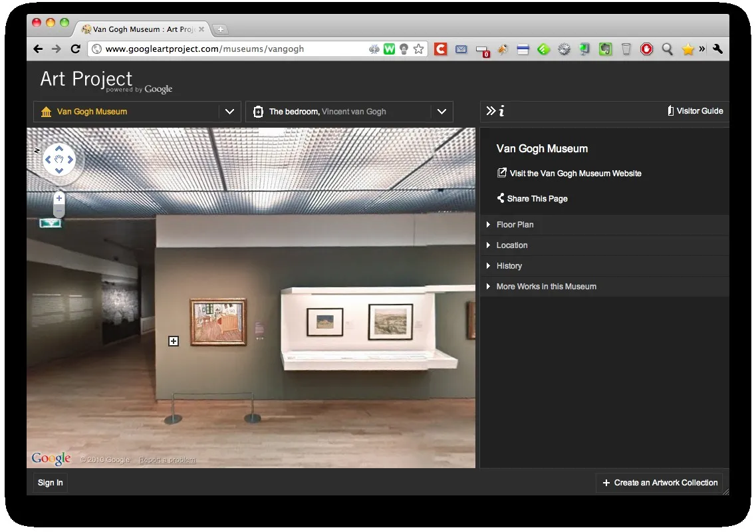Click the red stop-sign extension icon

[646, 49]
